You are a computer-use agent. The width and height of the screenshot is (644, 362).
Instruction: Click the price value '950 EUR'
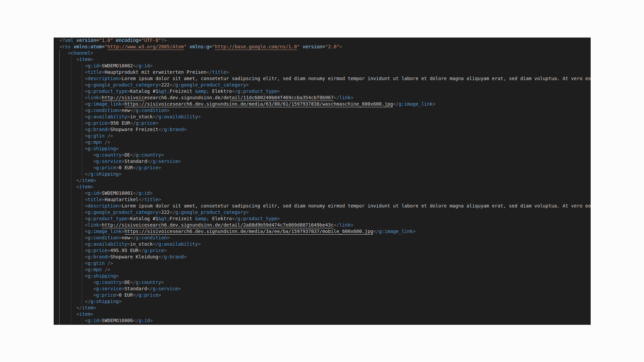tap(120, 123)
